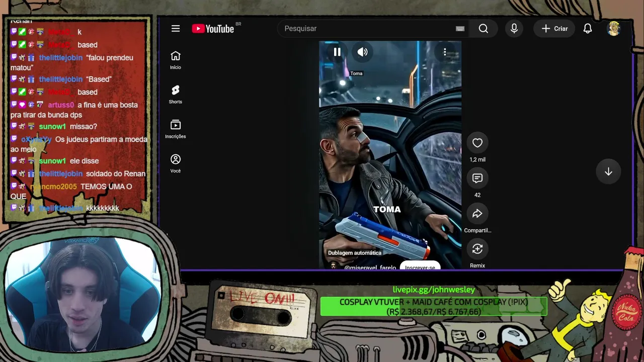The height and width of the screenshot is (362, 644).
Task: Open the on-screen keyboard in search bar
Action: [460, 29]
